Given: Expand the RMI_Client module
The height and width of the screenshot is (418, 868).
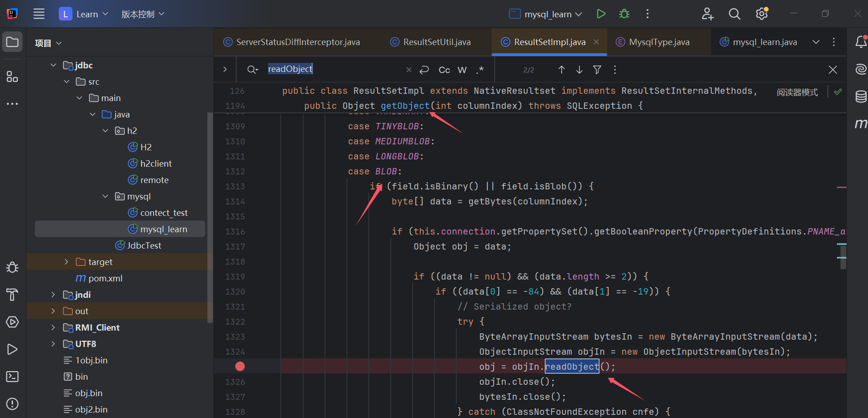Looking at the screenshot, I should click(x=53, y=327).
